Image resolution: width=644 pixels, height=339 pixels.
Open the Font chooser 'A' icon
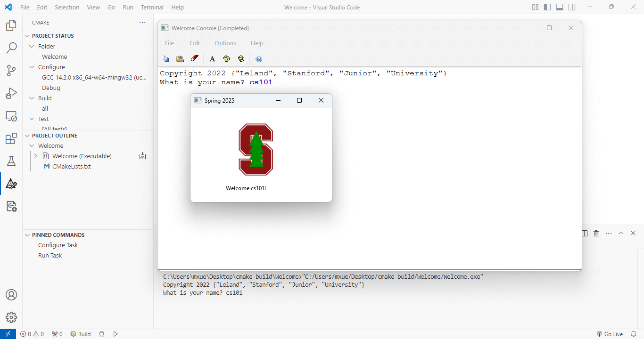point(212,59)
